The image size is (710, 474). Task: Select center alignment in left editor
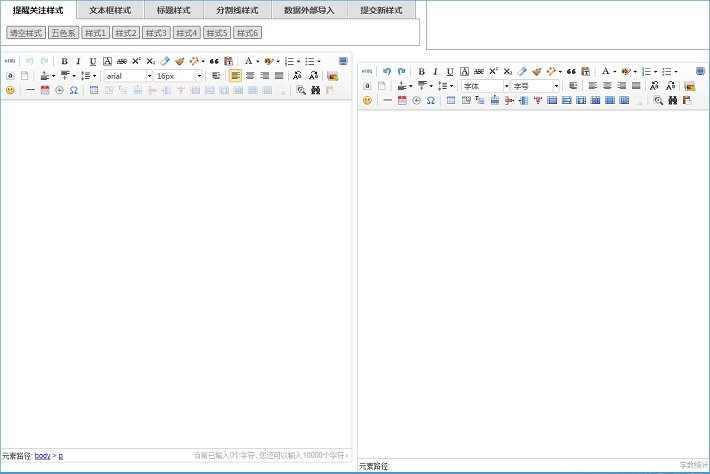(x=250, y=76)
